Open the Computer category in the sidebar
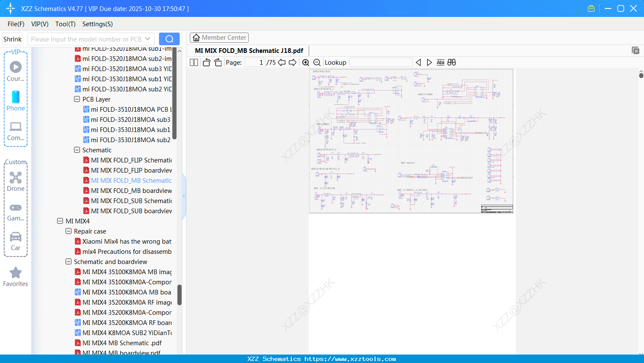The image size is (644, 363). tap(16, 131)
